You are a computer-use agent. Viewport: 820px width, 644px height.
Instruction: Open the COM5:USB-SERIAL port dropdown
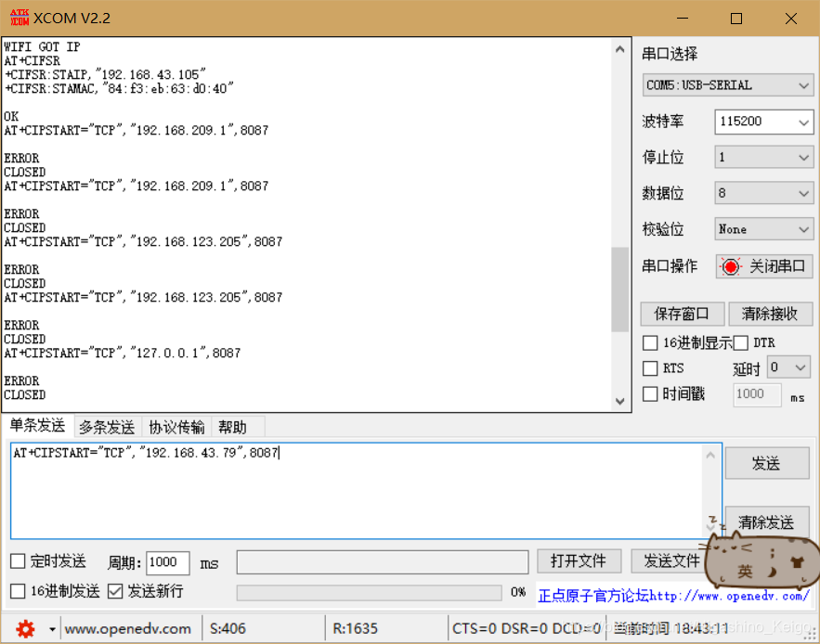803,85
